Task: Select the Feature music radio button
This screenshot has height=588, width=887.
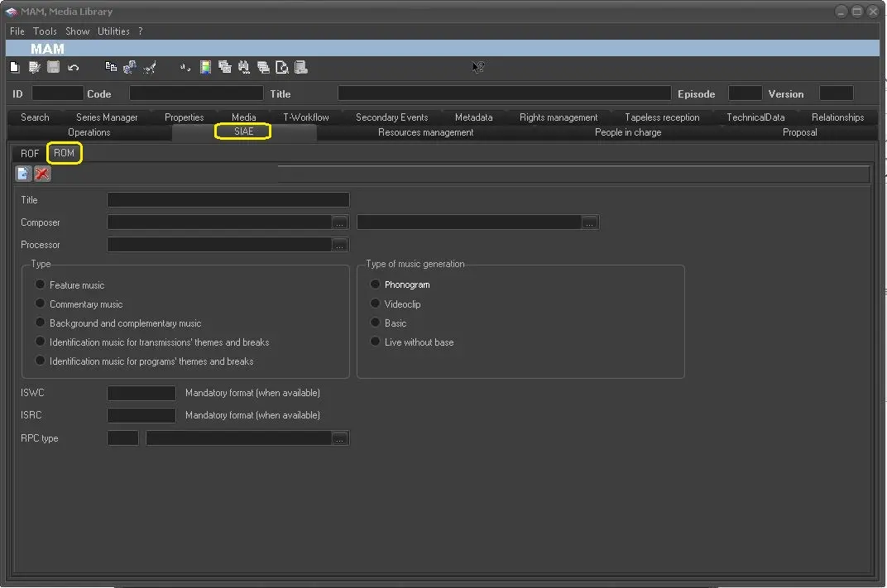Action: pyautogui.click(x=40, y=284)
